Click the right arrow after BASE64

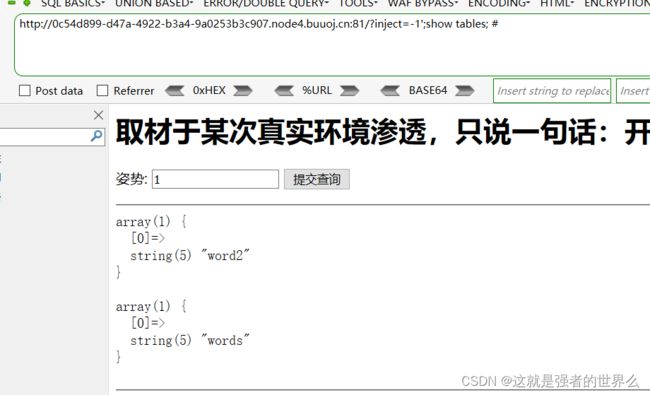click(x=465, y=90)
